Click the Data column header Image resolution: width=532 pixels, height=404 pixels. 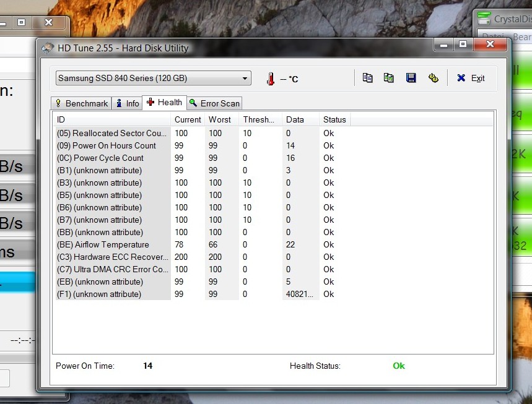pyautogui.click(x=300, y=119)
